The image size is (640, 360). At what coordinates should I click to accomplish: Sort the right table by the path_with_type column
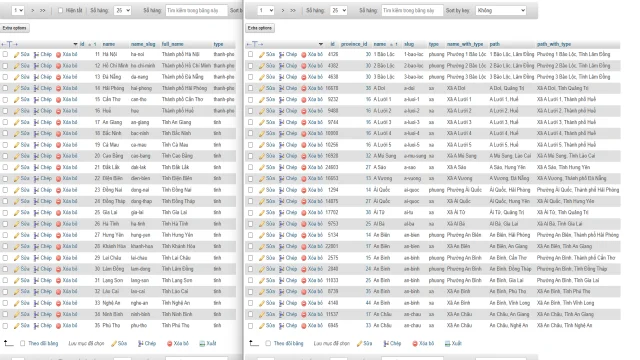coord(554,44)
